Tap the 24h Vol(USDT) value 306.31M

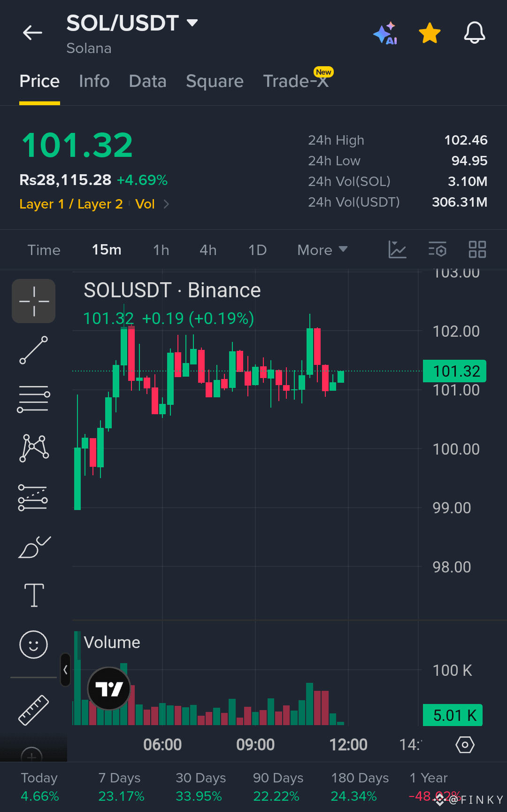click(x=460, y=202)
